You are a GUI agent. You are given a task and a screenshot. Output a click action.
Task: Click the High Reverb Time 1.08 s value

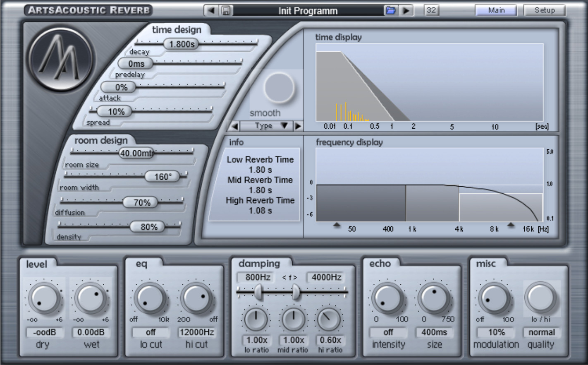[260, 211]
